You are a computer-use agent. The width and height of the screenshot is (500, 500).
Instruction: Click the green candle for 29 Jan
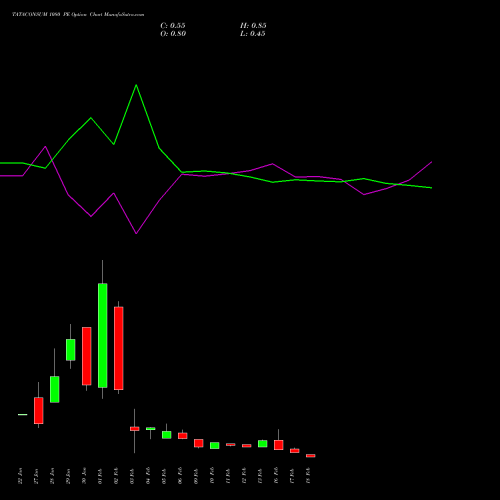(x=71, y=350)
